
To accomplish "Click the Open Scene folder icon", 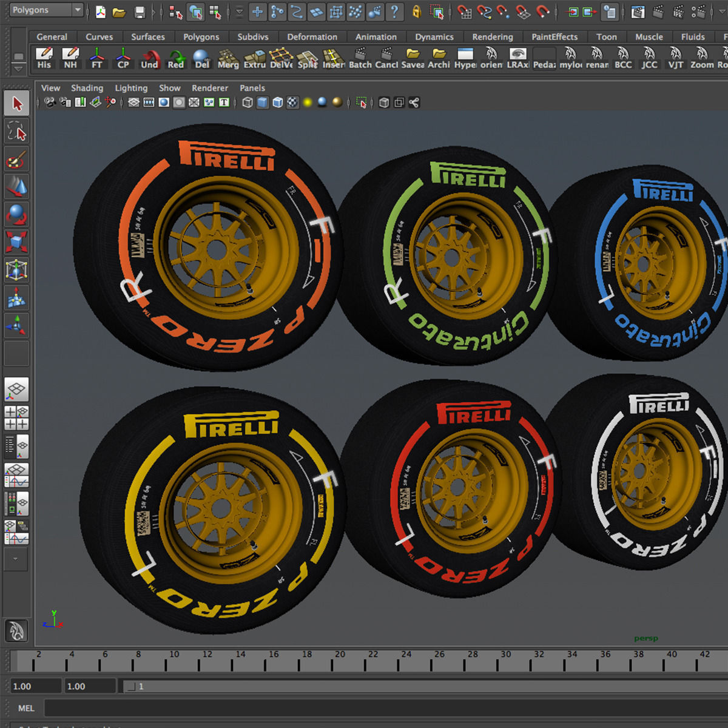I will (120, 12).
